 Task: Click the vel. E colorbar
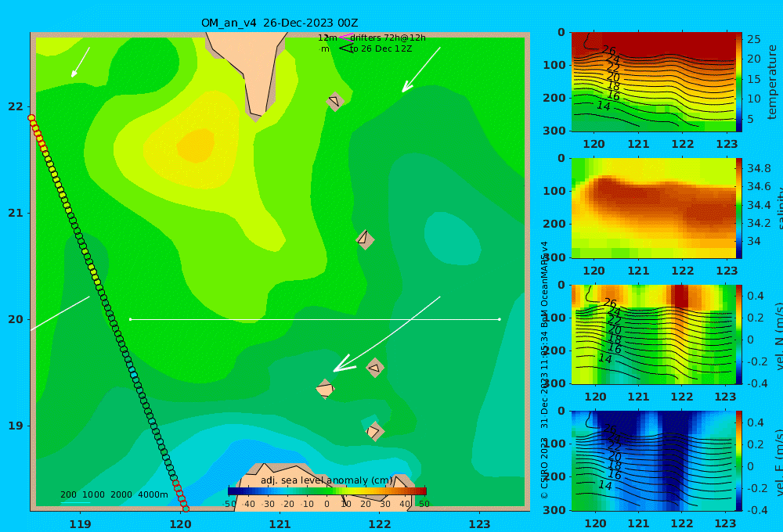tap(739, 461)
